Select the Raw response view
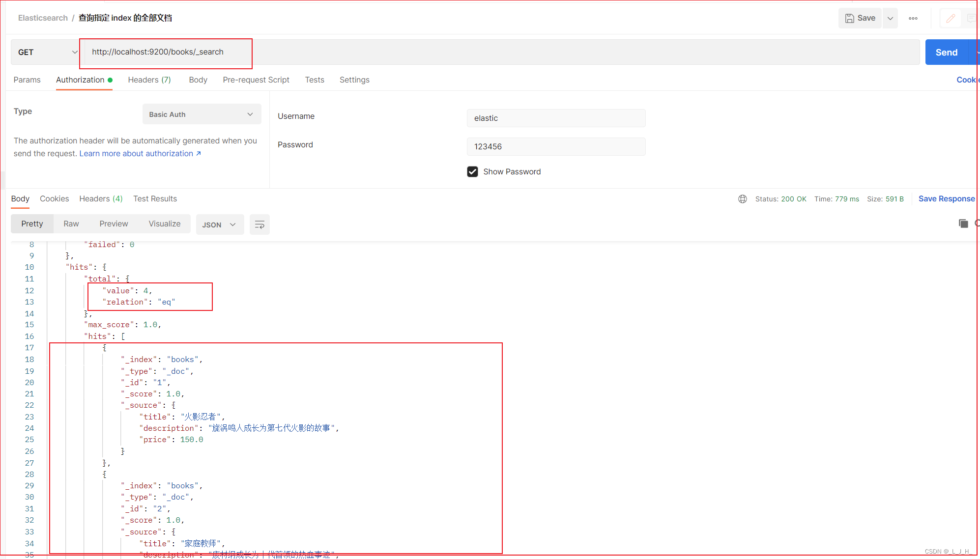The width and height of the screenshot is (980, 559). tap(71, 224)
